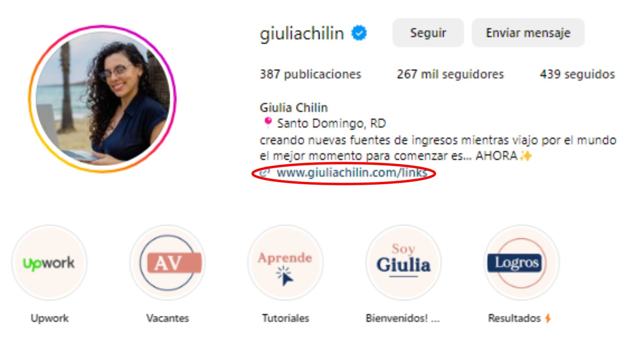Select the Vacantes highlight label
The image size is (644, 352).
pyautogui.click(x=168, y=318)
